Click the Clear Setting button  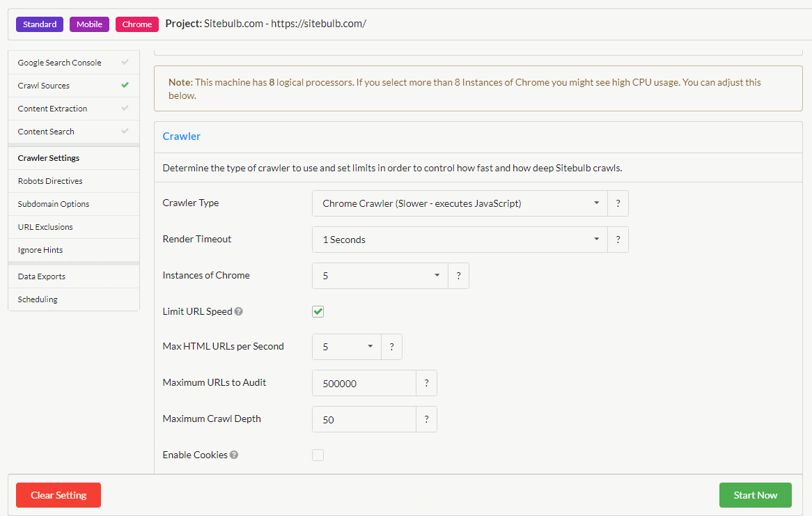(x=58, y=495)
